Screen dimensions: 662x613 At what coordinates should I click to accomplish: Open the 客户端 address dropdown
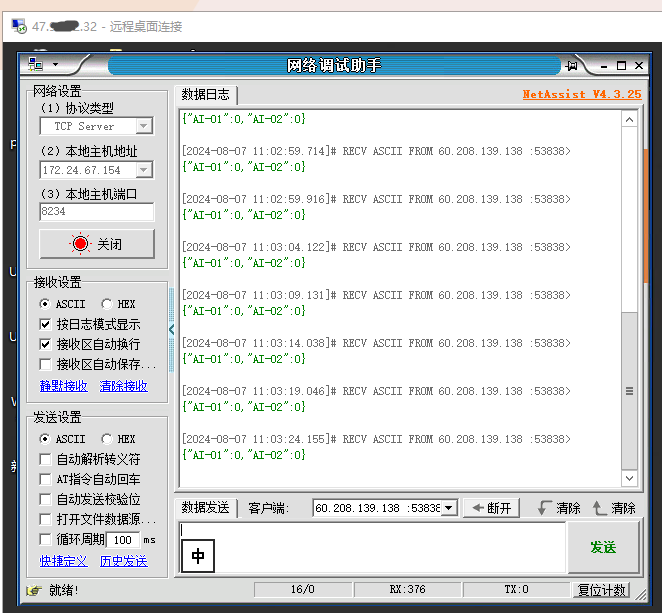click(449, 508)
